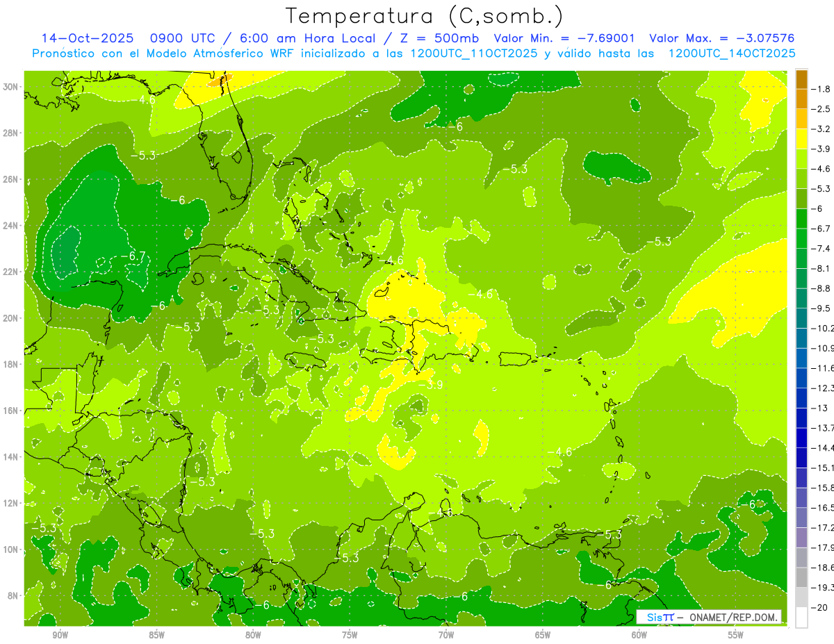Click the '-15.1' legend value
The height and width of the screenshot is (644, 834).
click(823, 468)
